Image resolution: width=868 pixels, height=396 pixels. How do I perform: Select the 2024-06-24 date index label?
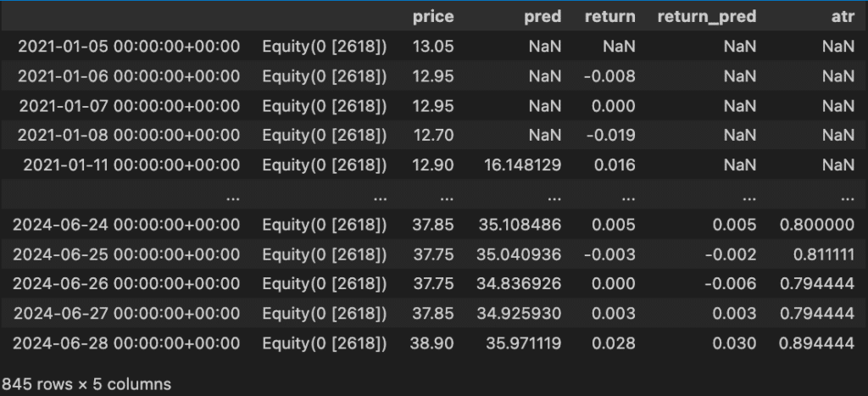(x=126, y=225)
